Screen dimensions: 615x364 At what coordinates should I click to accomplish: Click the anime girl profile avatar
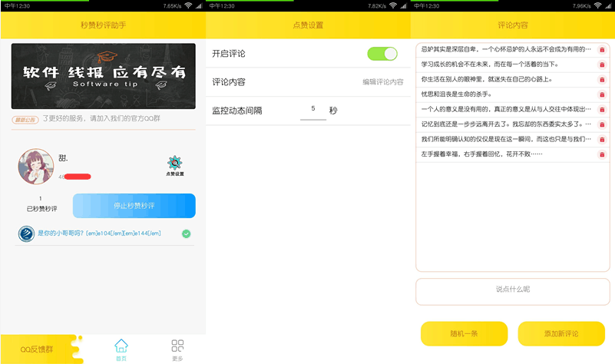pyautogui.click(x=35, y=167)
